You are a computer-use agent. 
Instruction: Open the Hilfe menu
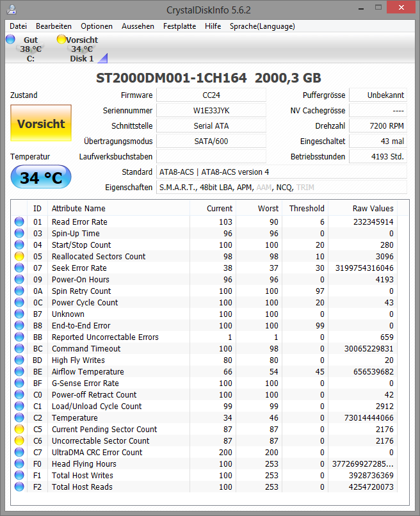[x=213, y=26]
